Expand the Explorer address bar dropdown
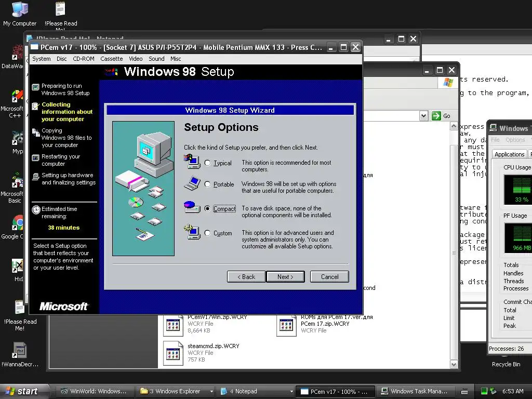Viewport: 532px width, 399px height. pos(423,116)
